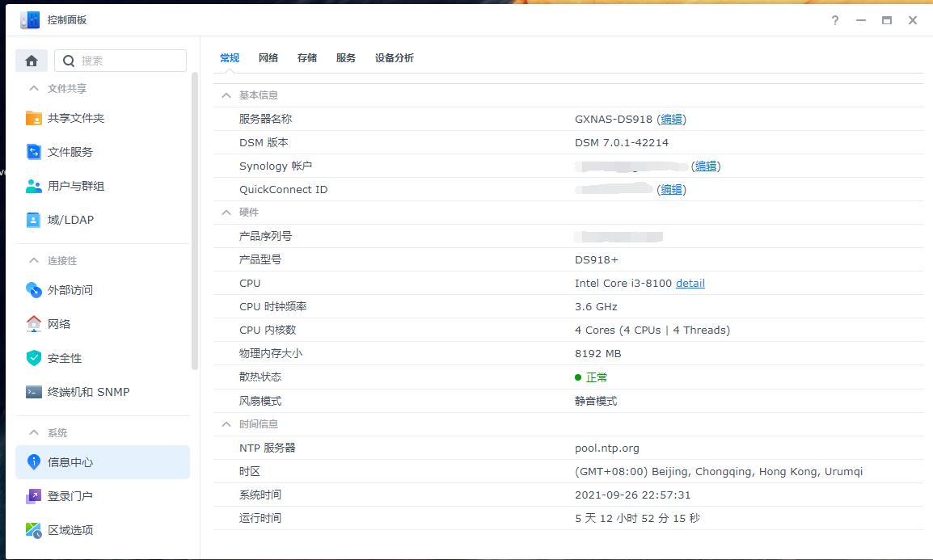Collapse the 连接性 sidebar section

(34, 261)
